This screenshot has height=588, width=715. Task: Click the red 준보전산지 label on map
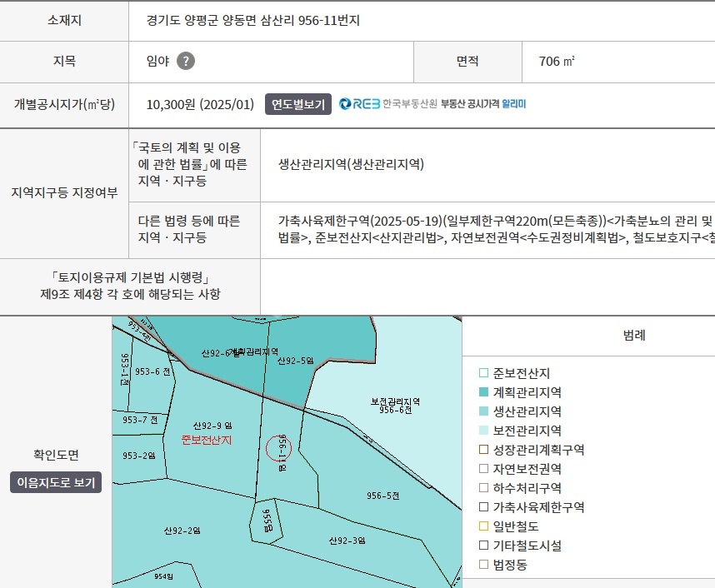click(x=206, y=439)
